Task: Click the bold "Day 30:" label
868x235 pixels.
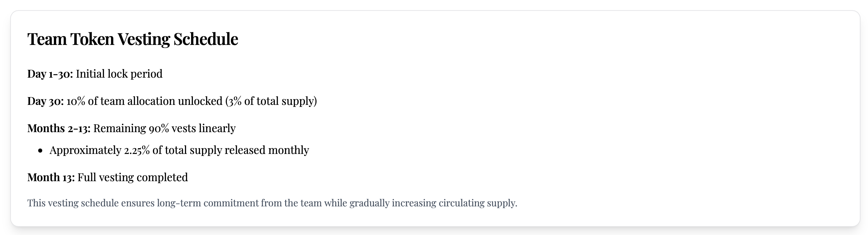Action: [x=45, y=101]
